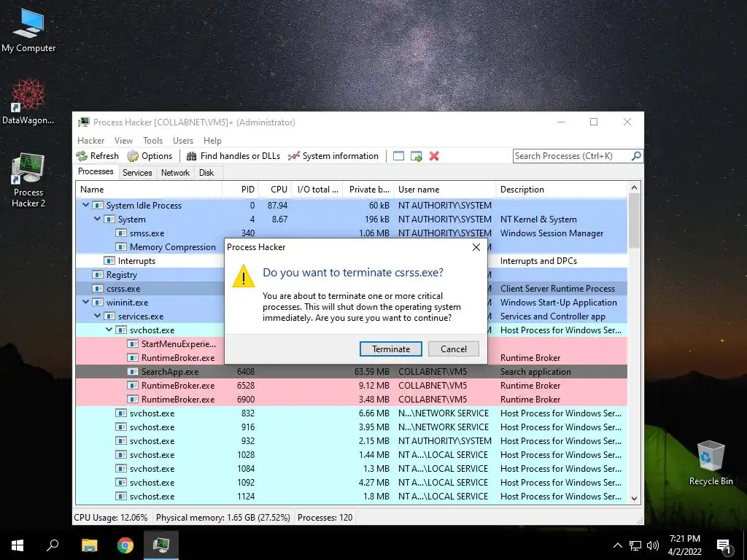The width and height of the screenshot is (747, 560).
Task: Select Memory Compression process row
Action: click(352, 247)
